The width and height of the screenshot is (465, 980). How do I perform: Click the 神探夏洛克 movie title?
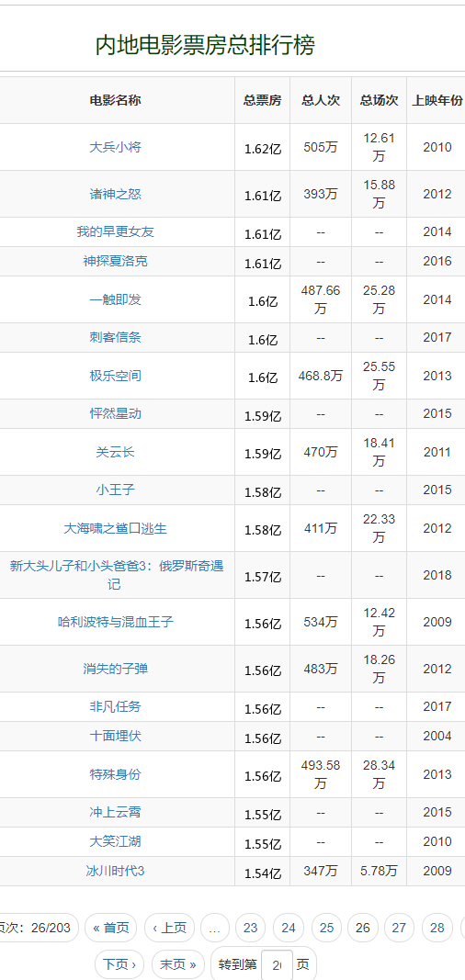tap(116, 261)
